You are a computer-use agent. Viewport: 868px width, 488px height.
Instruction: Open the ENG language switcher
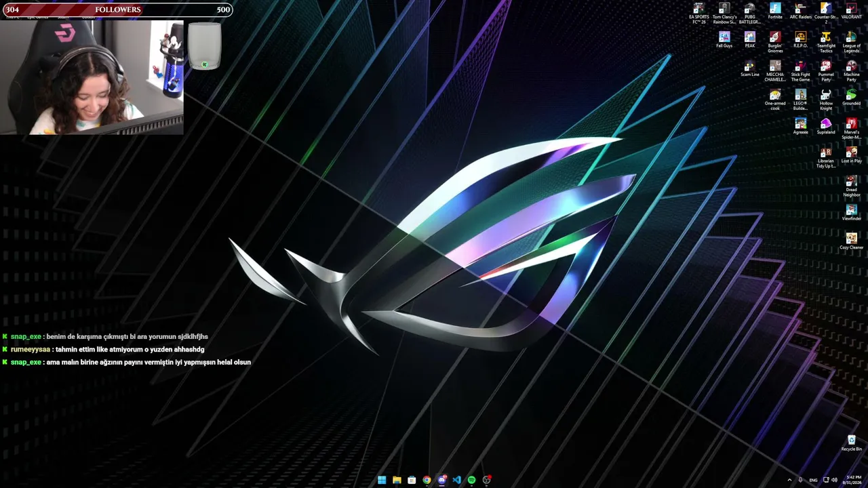pos(813,480)
